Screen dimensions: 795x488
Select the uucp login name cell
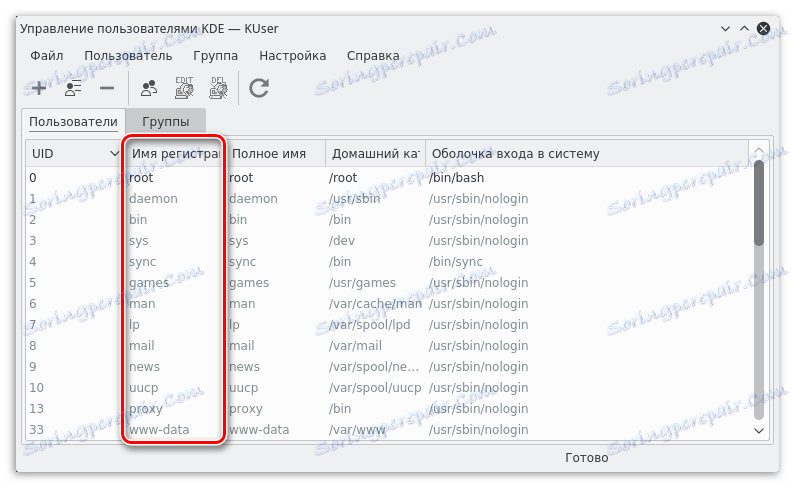(174, 388)
